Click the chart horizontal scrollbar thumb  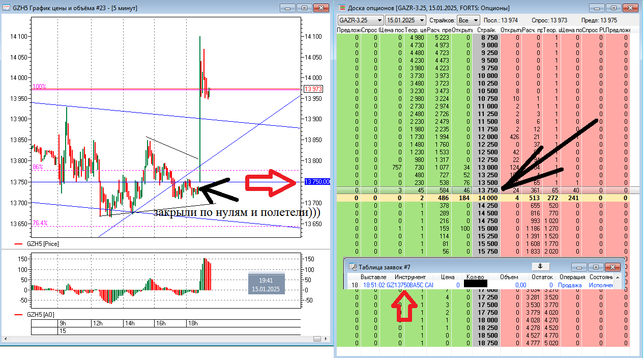317,339
